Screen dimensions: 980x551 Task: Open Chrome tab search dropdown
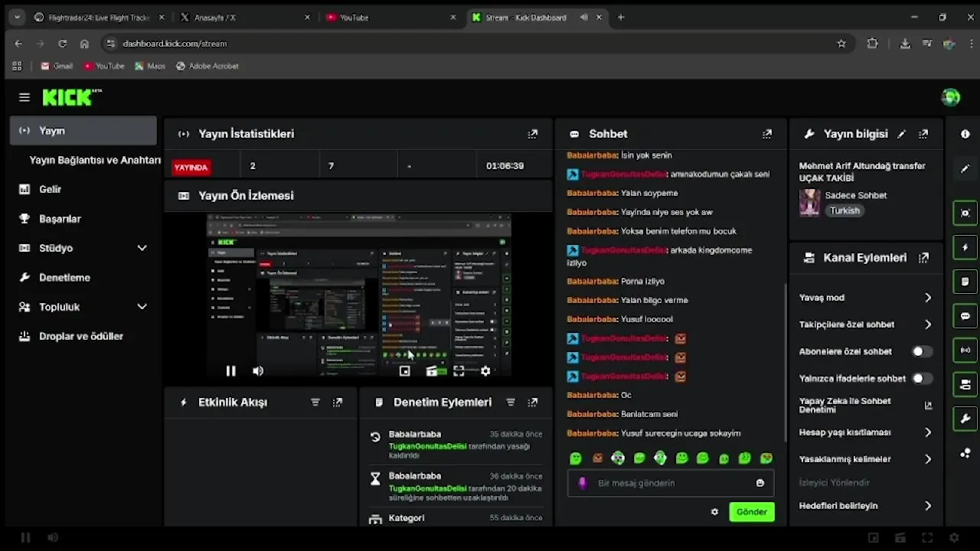pos(17,17)
